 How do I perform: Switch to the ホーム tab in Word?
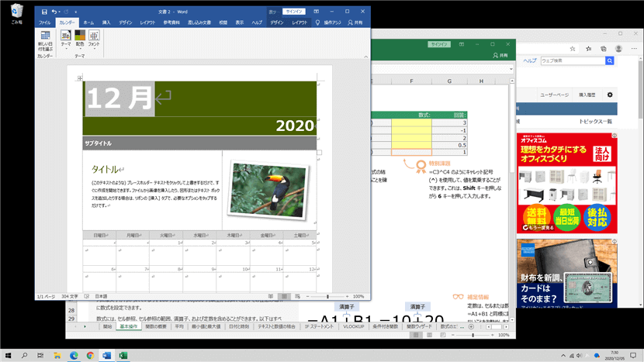pyautogui.click(x=88, y=22)
